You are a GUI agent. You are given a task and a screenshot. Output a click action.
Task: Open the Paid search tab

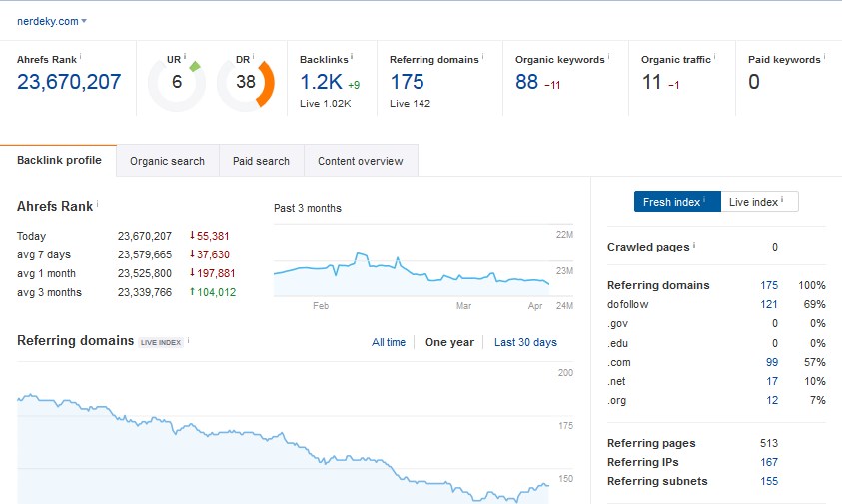261,161
